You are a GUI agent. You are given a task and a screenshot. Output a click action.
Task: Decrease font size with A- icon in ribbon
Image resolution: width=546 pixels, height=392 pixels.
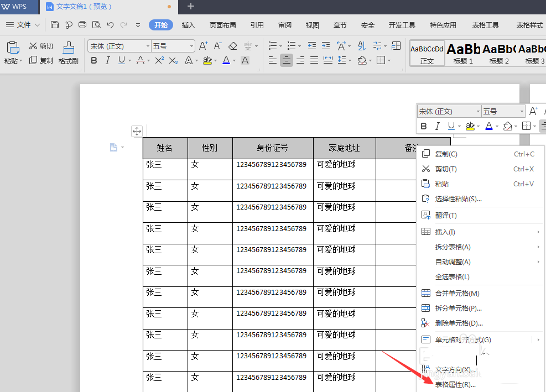point(217,46)
